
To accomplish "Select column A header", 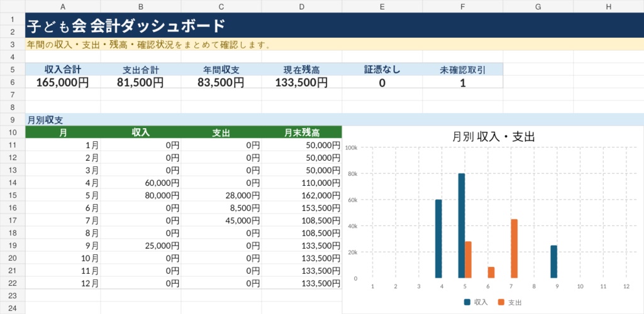I will tap(63, 6).
